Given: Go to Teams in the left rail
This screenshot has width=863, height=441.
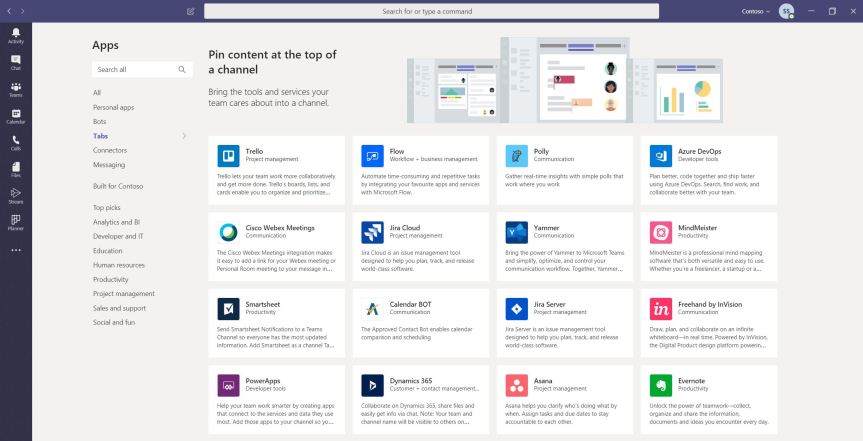Looking at the screenshot, I should [15, 89].
